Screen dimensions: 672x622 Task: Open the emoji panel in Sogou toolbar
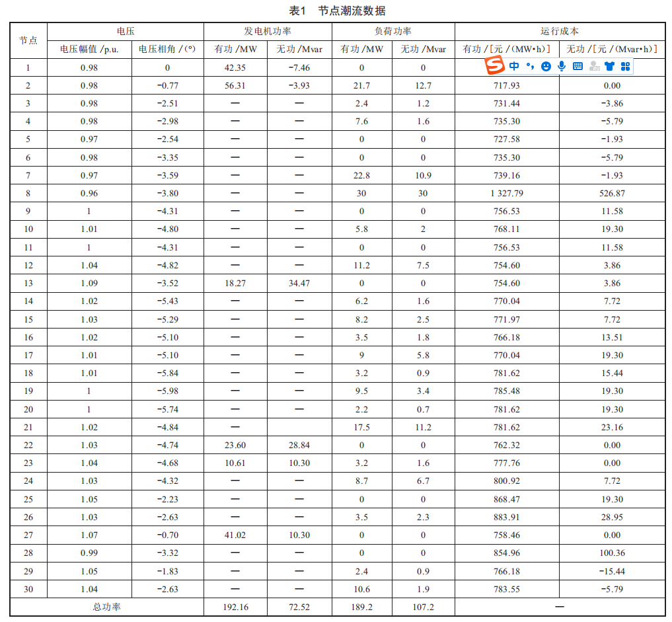pos(546,66)
